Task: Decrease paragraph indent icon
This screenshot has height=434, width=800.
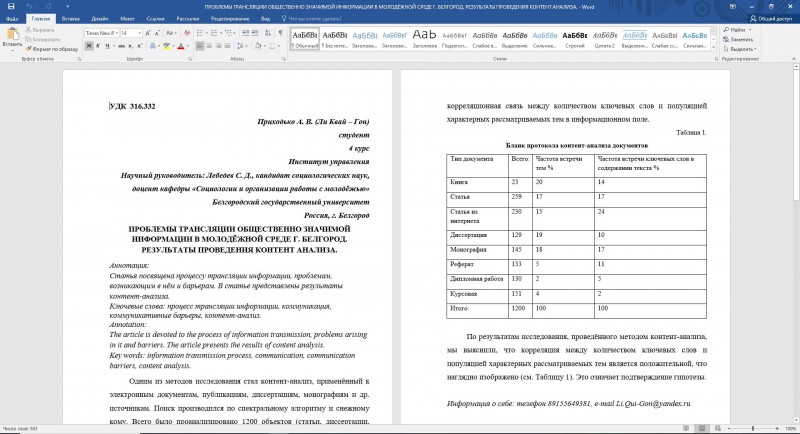Action: pyautogui.click(x=246, y=33)
